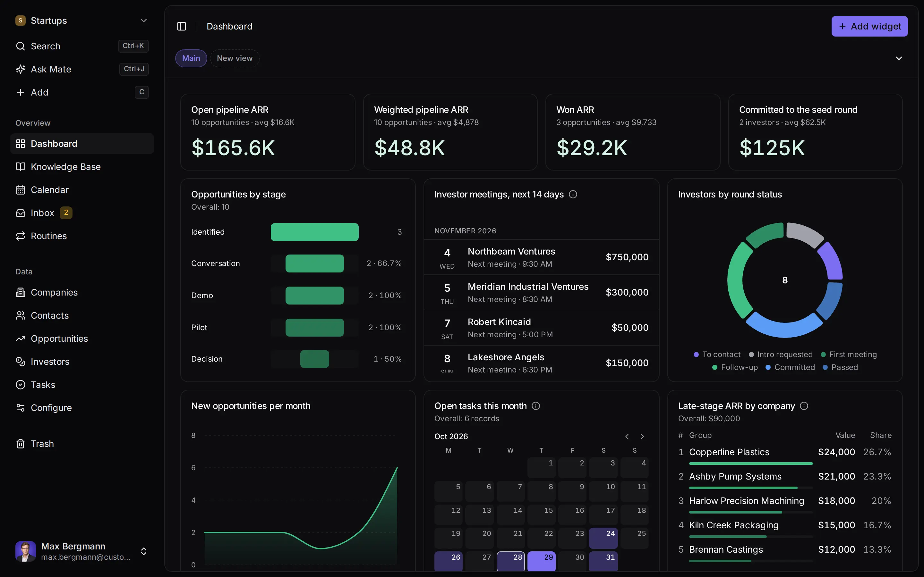Toggle the Committed legend entry
924x577 pixels.
pos(790,367)
